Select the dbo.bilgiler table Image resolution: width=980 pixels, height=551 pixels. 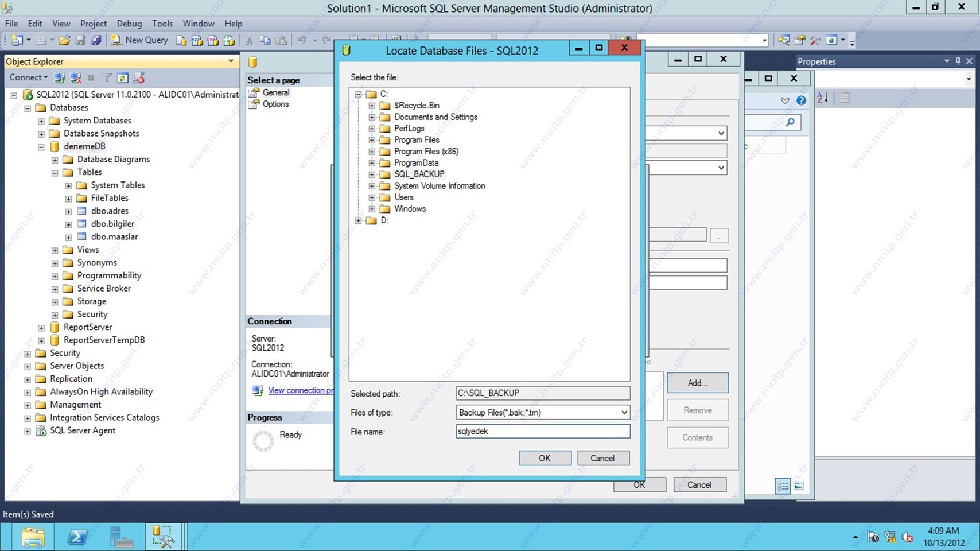112,224
